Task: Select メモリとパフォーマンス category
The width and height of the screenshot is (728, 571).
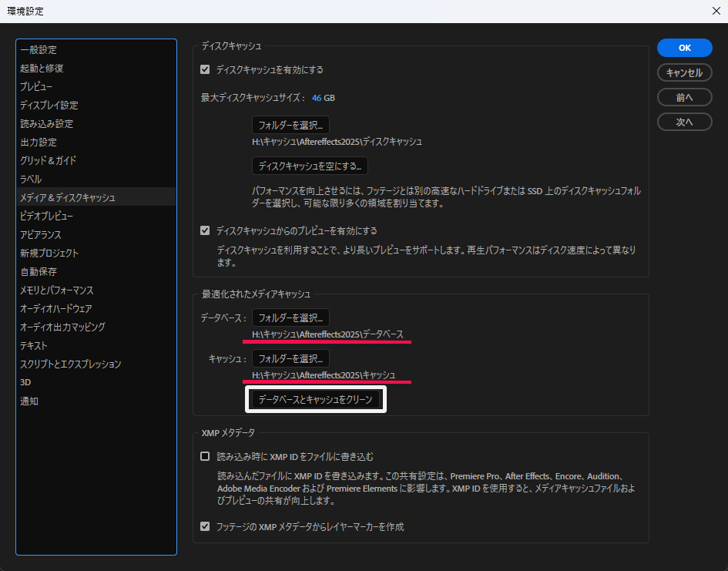Action: pyautogui.click(x=57, y=290)
